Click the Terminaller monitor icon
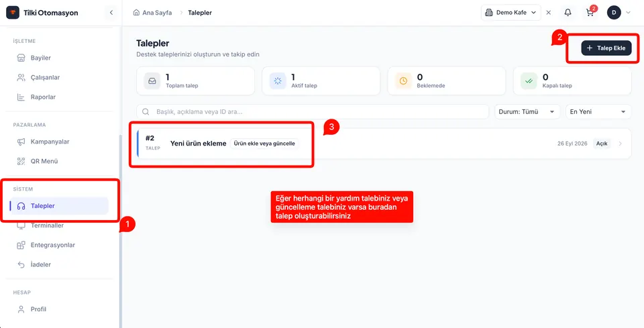Screen dimensions: 644x328 [x=21, y=226]
